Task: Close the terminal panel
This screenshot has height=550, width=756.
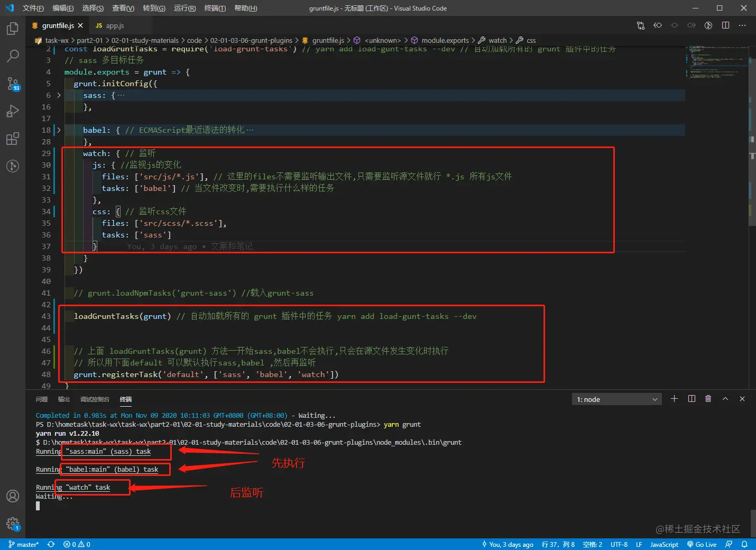Action: tap(742, 399)
